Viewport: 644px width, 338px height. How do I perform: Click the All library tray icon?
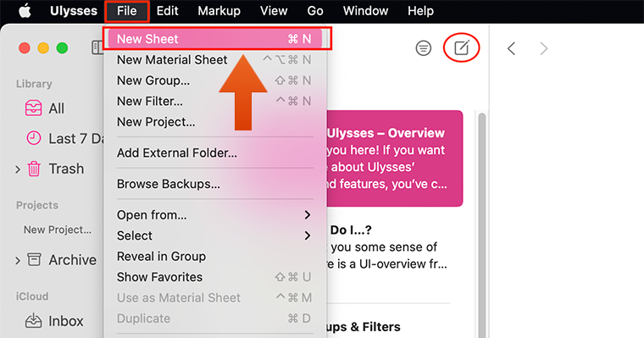(x=33, y=108)
